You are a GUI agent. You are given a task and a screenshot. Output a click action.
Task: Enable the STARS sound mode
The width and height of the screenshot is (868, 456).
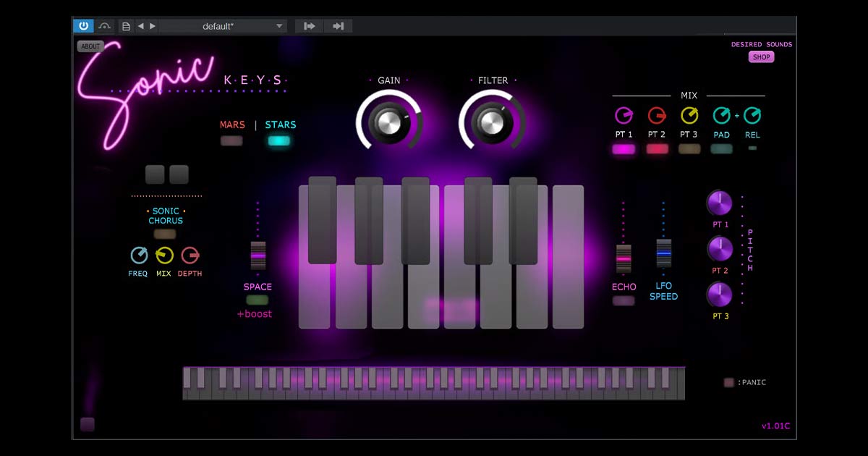[279, 142]
